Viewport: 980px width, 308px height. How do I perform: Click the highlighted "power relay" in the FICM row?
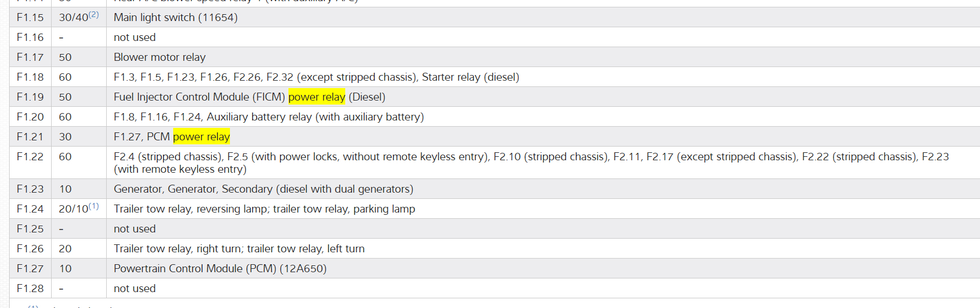pyautogui.click(x=316, y=97)
